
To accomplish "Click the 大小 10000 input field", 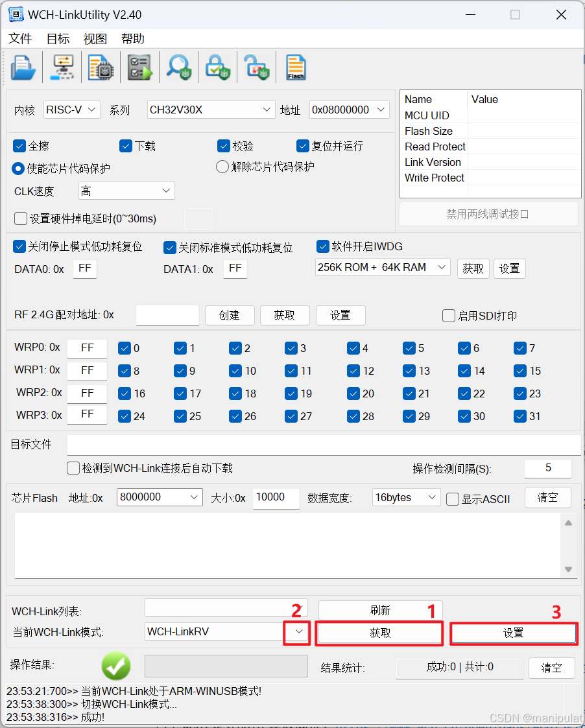I will click(276, 498).
